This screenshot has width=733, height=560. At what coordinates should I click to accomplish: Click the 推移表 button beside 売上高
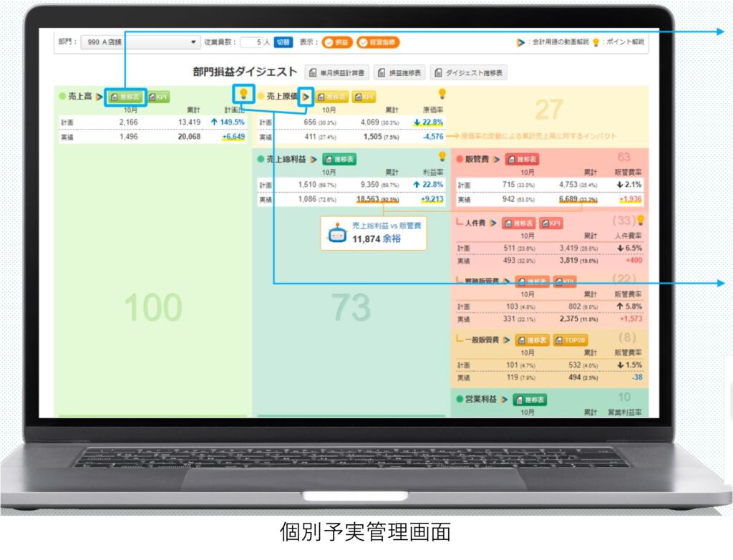coord(125,96)
